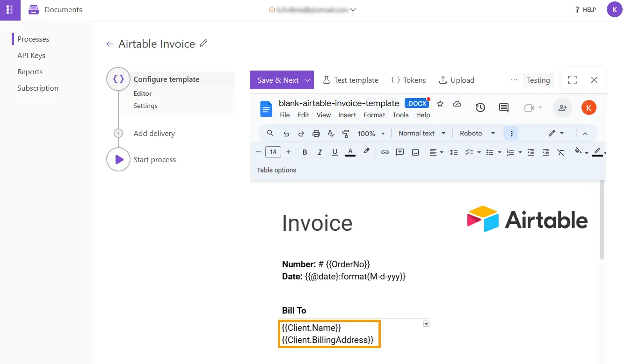Click the play icon for Start process

point(118,159)
